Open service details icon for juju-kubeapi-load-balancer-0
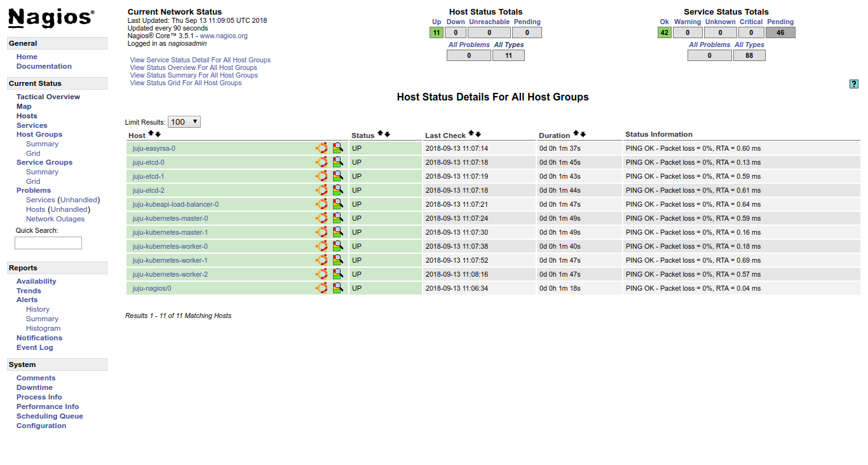Image resolution: width=868 pixels, height=465 pixels. 338,204
